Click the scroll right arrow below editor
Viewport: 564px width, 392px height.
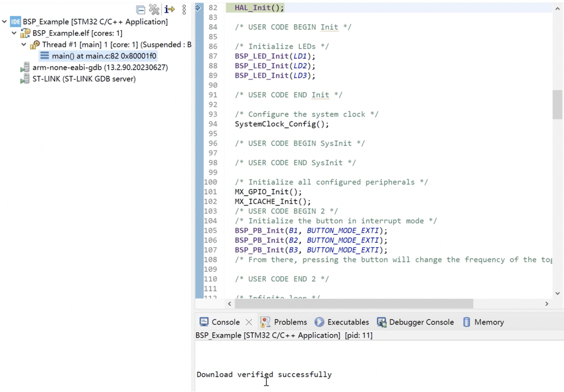[x=546, y=304]
